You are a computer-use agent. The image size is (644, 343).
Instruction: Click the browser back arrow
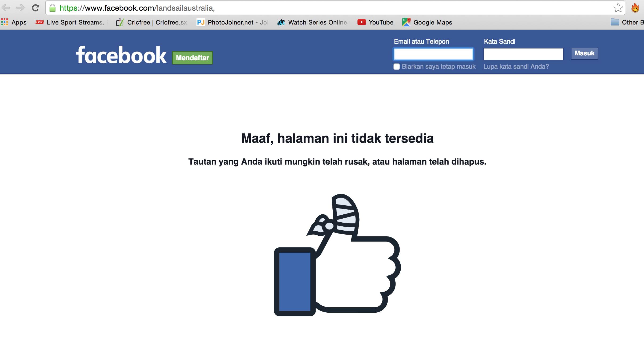click(x=6, y=8)
